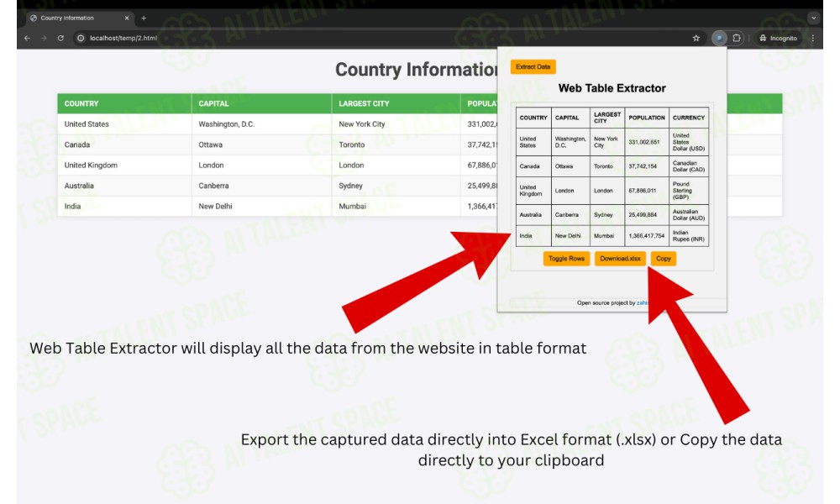Click the Web Table Extractor popup title
Screen dimensions: 840x504
click(612, 88)
